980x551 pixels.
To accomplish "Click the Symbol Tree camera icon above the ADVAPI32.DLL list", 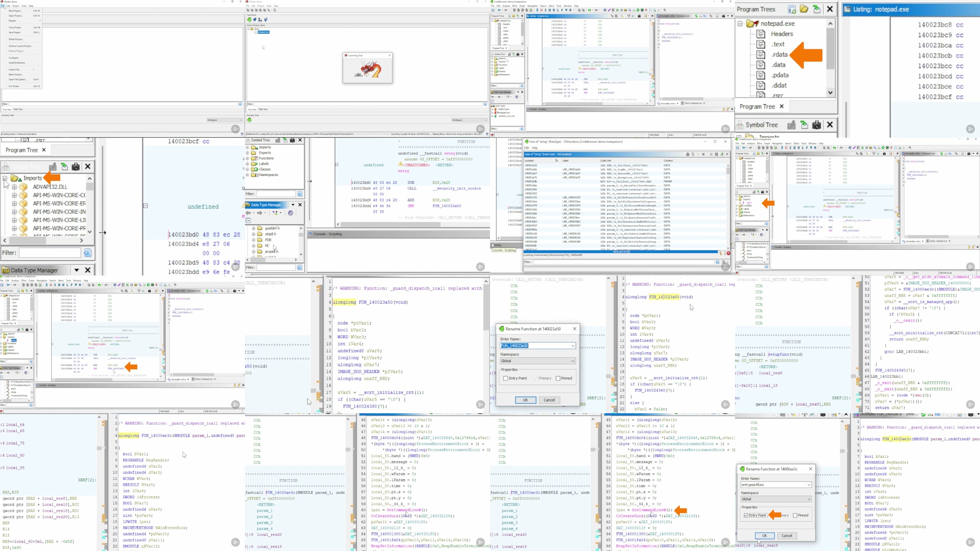I will pos(76,167).
